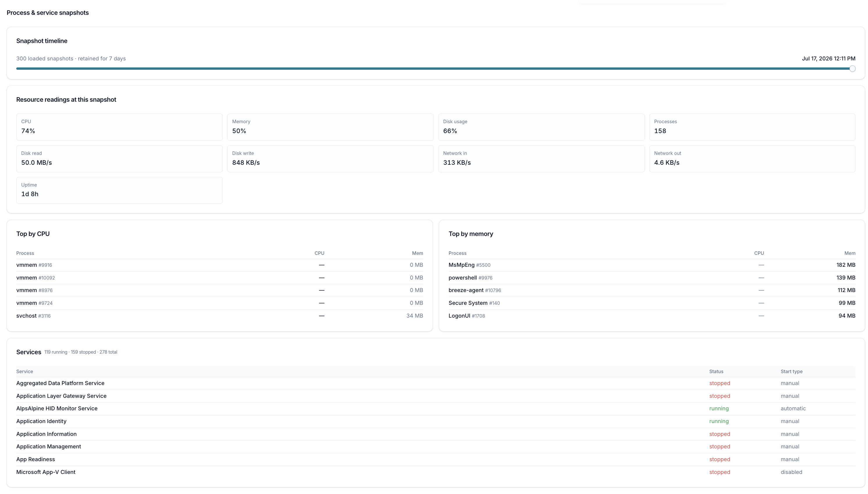Screen dimensions: 868x494
Task: Click the snapshot timeline slider handle
Action: click(x=852, y=69)
